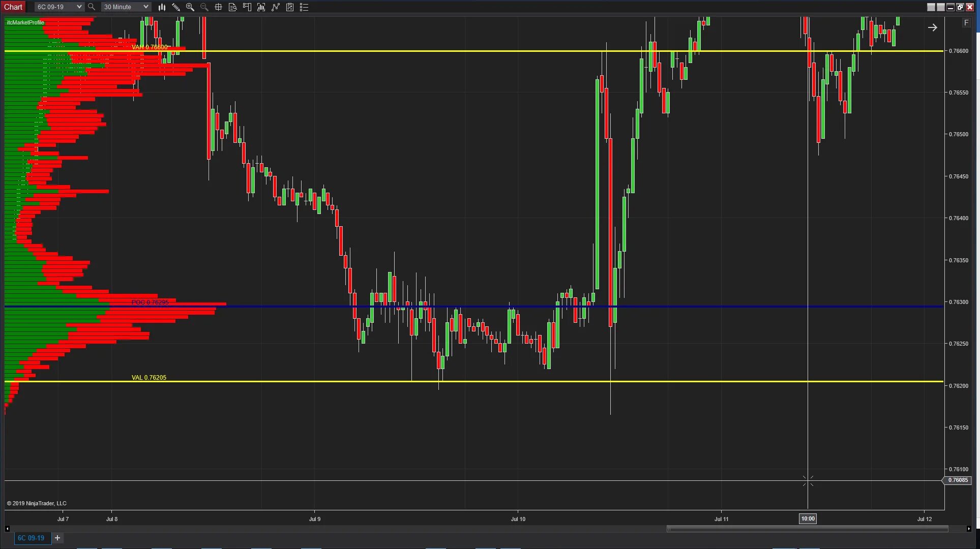The image size is (980, 549).
Task: Open the drawing tools pencil icon
Action: coord(176,7)
